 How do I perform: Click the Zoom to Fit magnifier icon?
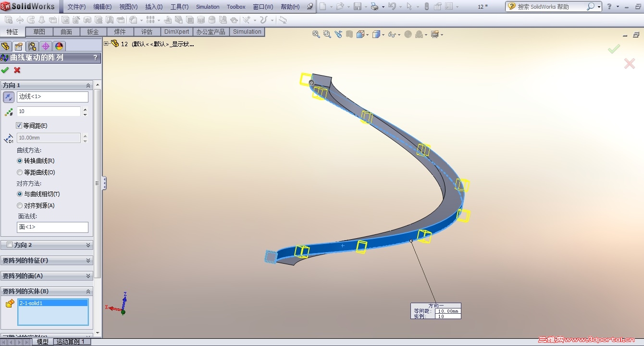[x=316, y=34]
